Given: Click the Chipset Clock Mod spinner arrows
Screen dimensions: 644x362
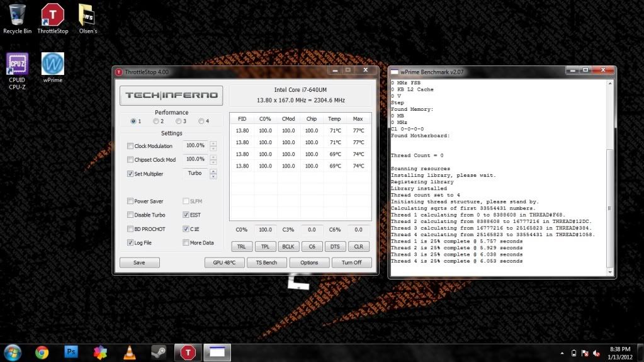Looking at the screenshot, I should (x=213, y=159).
